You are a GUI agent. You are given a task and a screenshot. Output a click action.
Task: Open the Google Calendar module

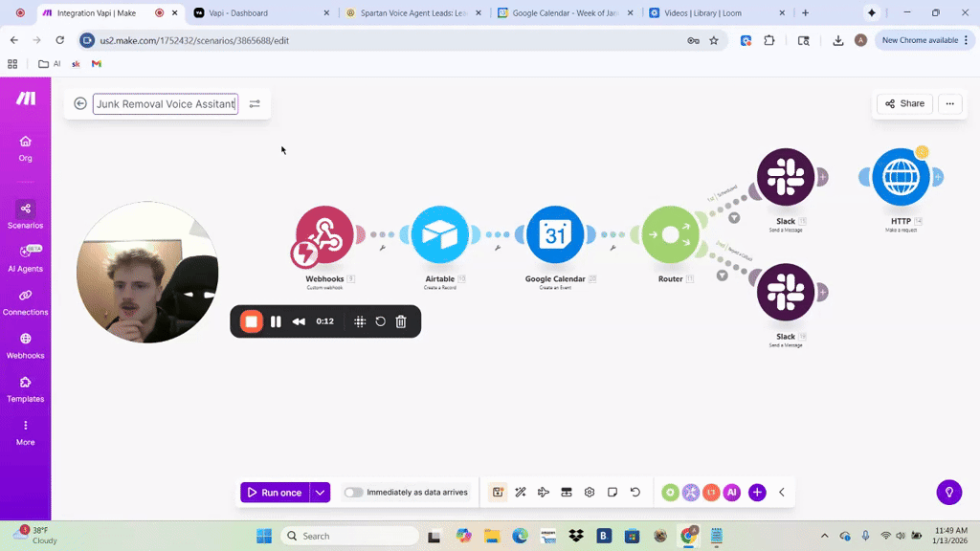click(555, 235)
